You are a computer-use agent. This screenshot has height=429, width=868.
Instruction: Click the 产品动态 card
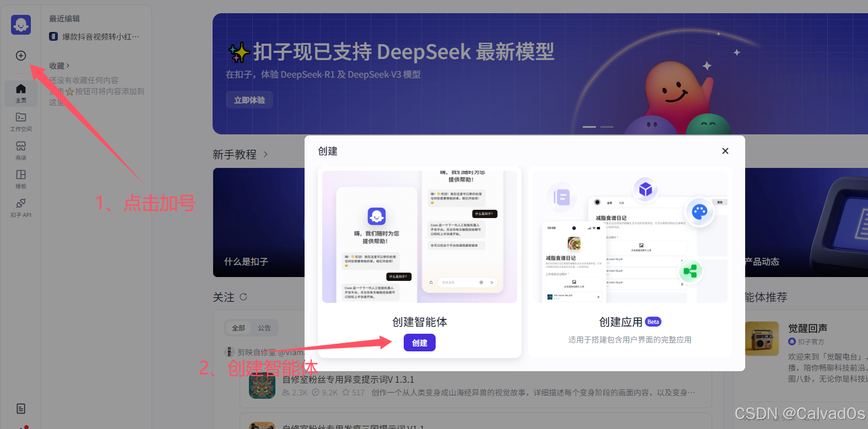[806, 222]
